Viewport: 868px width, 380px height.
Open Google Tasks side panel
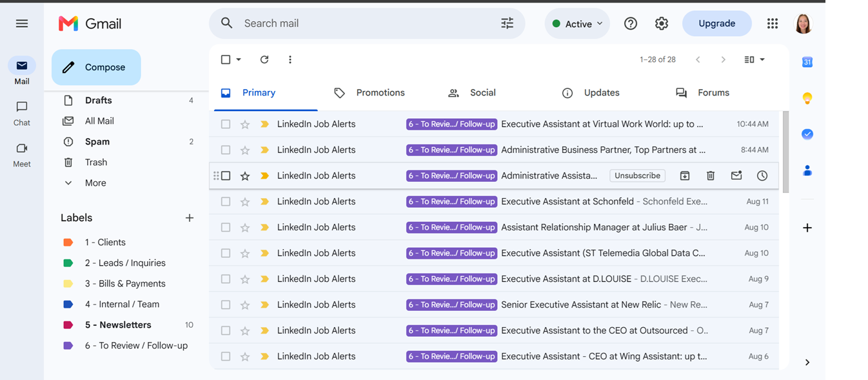807,134
